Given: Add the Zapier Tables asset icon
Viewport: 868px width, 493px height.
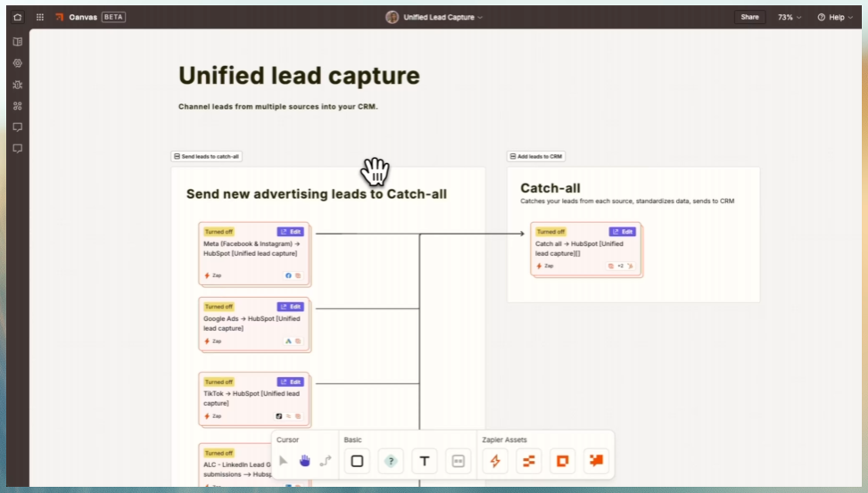Looking at the screenshot, I should tap(529, 461).
